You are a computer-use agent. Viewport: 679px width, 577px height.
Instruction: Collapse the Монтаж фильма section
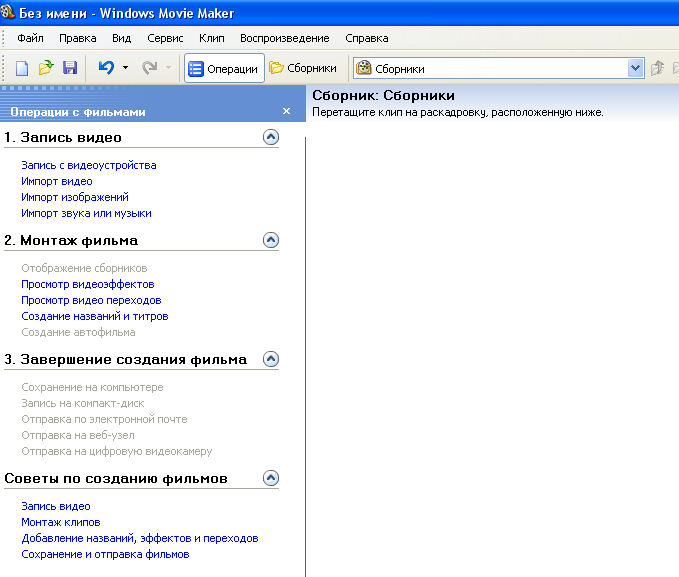pyautogui.click(x=271, y=240)
